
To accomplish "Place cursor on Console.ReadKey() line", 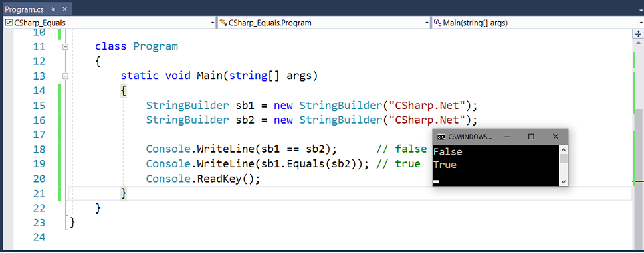I will [203, 179].
